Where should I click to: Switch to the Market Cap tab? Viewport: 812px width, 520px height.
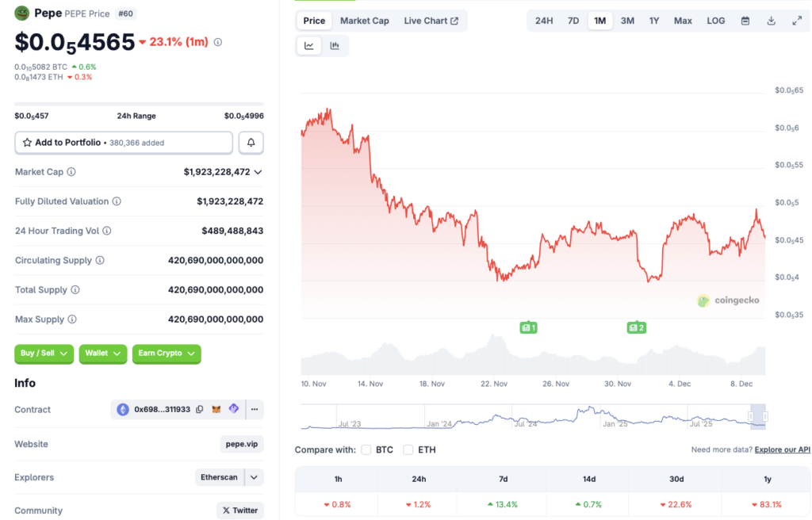(x=365, y=21)
